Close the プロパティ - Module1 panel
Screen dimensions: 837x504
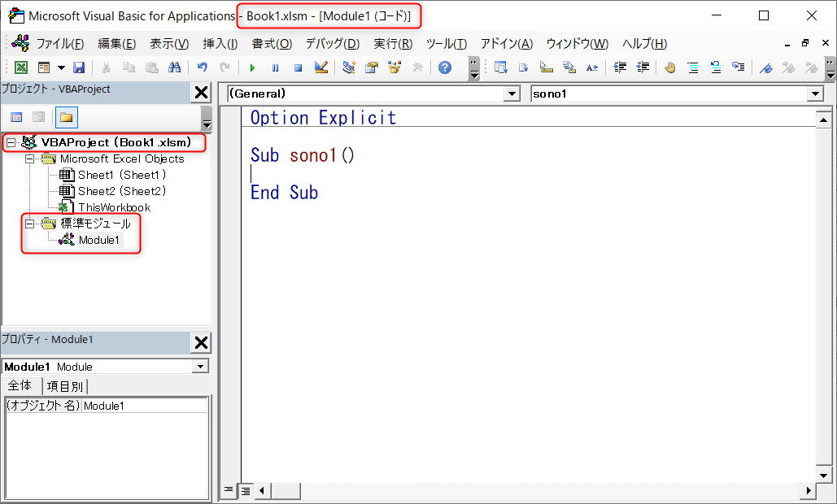tap(201, 342)
